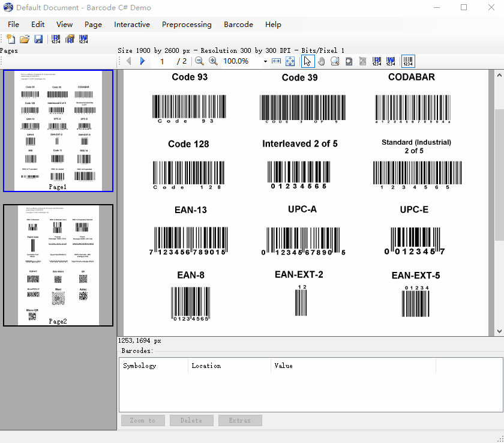The image size is (504, 443).
Task: Open the zoom percentage dropdown
Action: pyautogui.click(x=264, y=61)
